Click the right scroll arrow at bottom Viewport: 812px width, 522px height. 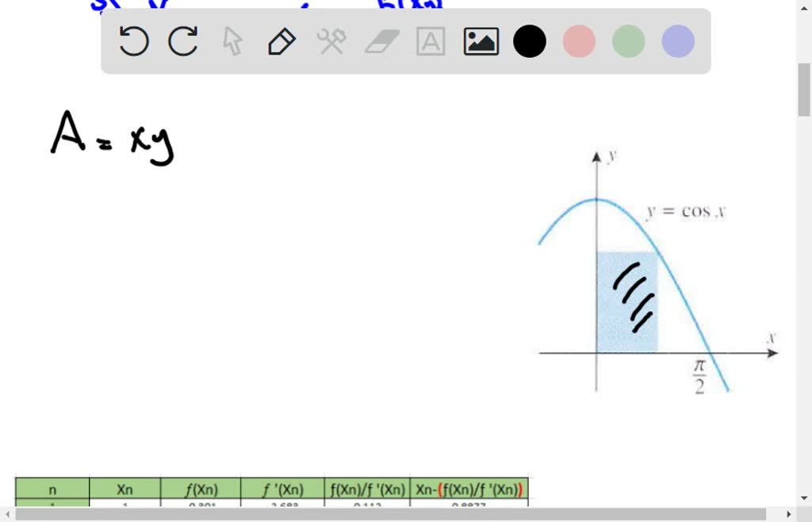(x=789, y=513)
